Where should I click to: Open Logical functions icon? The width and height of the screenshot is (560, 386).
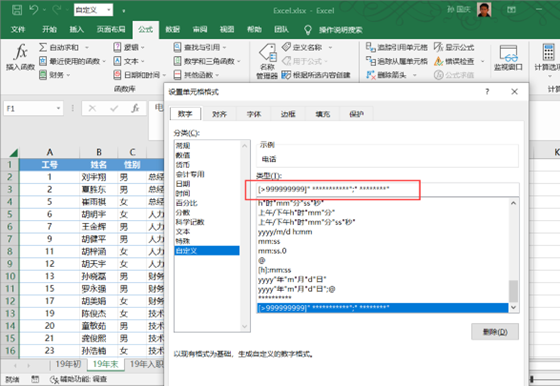117,47
